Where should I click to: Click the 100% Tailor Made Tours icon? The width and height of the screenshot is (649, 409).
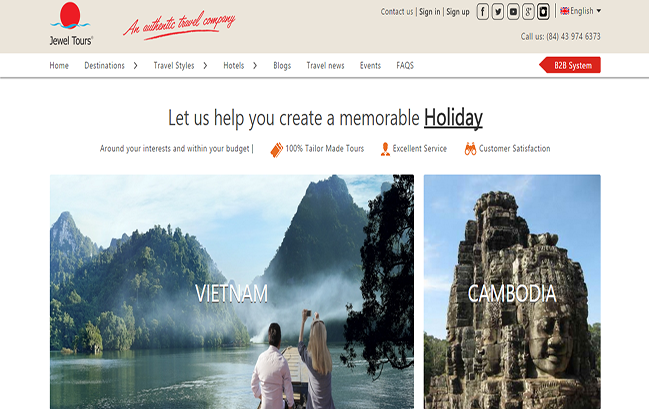(x=276, y=149)
